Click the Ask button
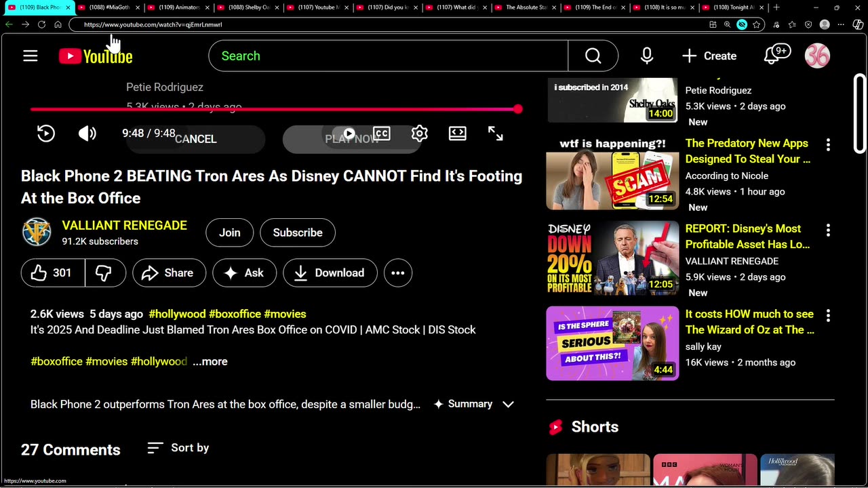The height and width of the screenshot is (488, 868). click(x=245, y=273)
